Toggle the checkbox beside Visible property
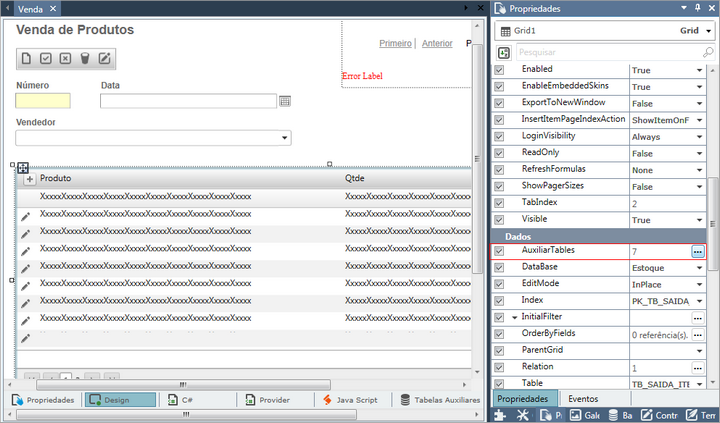 (x=500, y=219)
